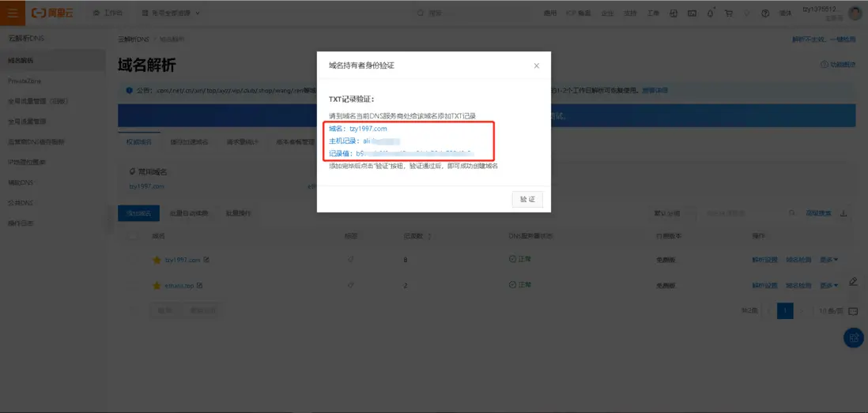Toggle the select-all checkbox in table header
Screen dimensions: 868x413
point(133,236)
